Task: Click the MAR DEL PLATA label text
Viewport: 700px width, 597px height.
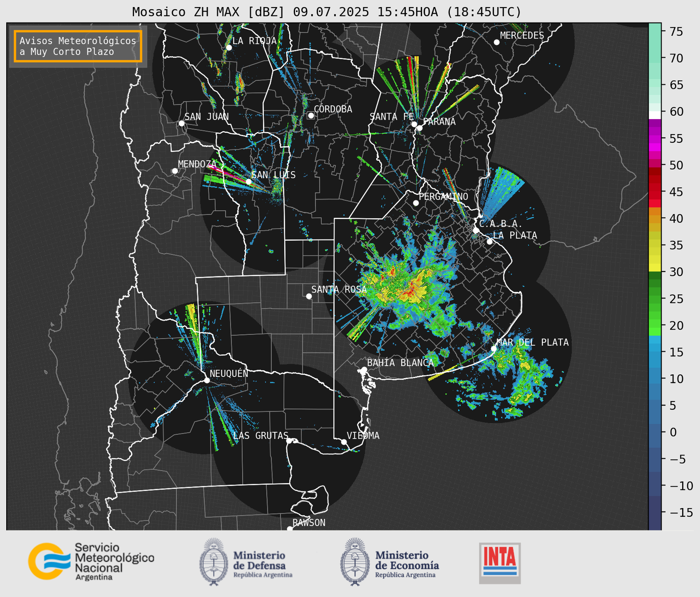Action: [532, 343]
